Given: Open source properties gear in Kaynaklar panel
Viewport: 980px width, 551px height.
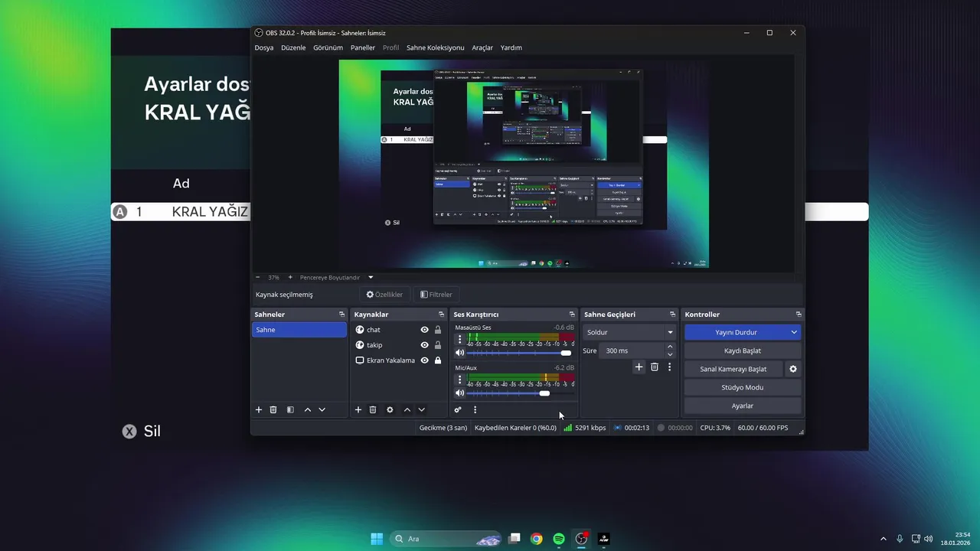Looking at the screenshot, I should [x=390, y=410].
